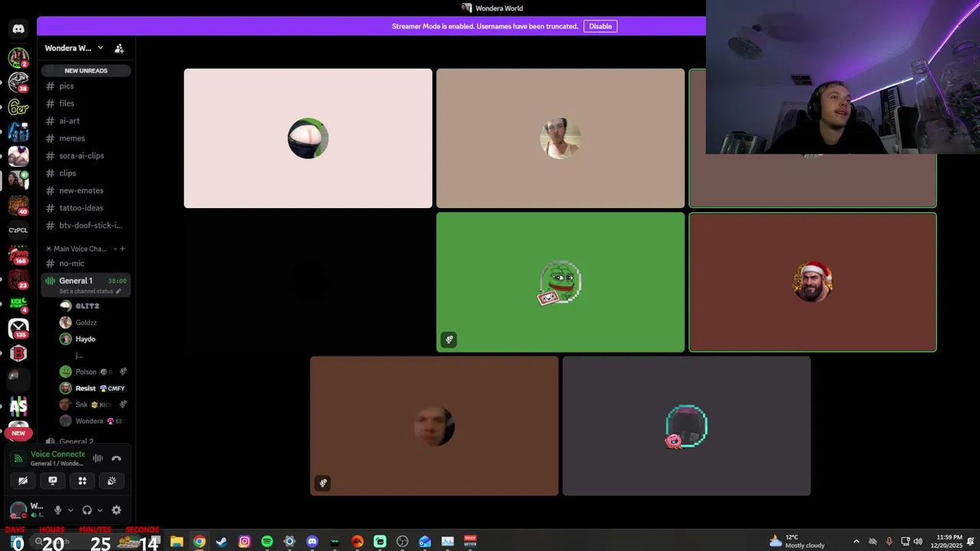Open server with 165 badge in sidebar
This screenshot has width=980, height=551.
coord(18,255)
